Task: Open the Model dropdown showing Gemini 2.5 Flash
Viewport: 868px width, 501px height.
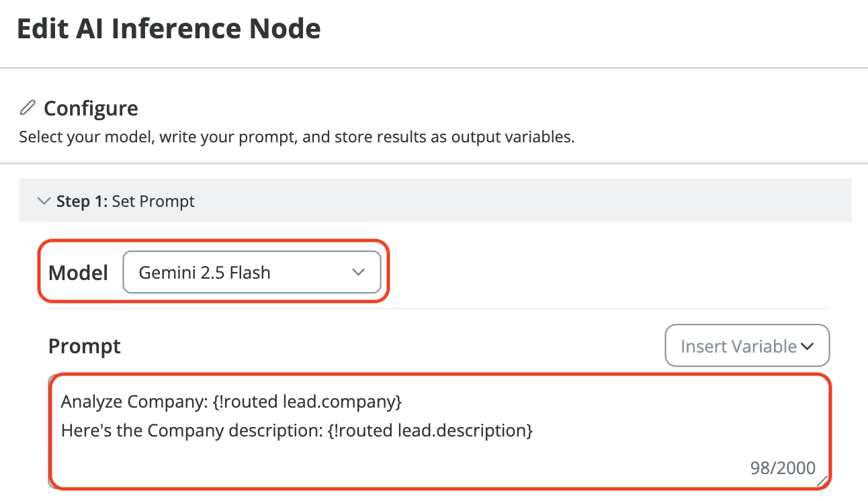Action: 251,272
